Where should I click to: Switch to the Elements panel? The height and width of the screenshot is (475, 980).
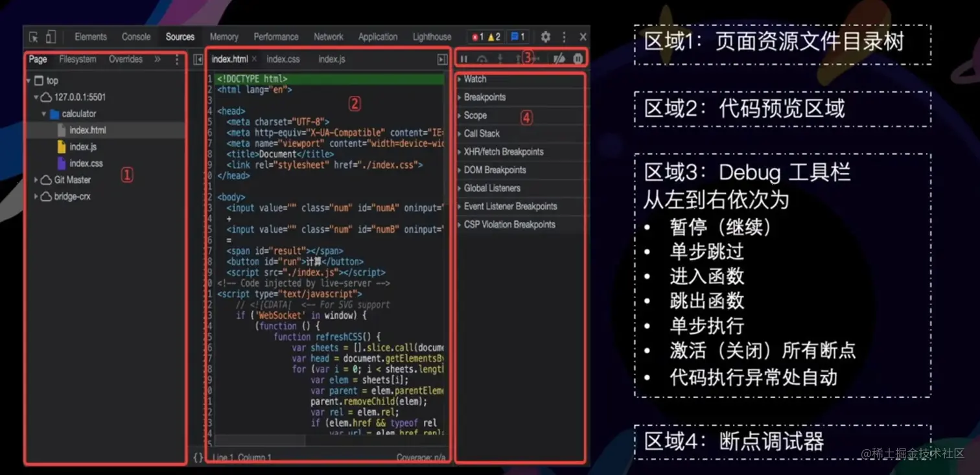tap(91, 37)
